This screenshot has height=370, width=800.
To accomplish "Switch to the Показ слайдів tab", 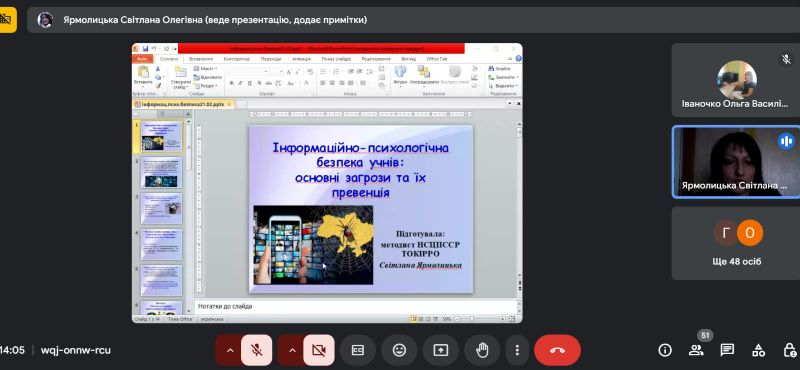I will coord(336,59).
